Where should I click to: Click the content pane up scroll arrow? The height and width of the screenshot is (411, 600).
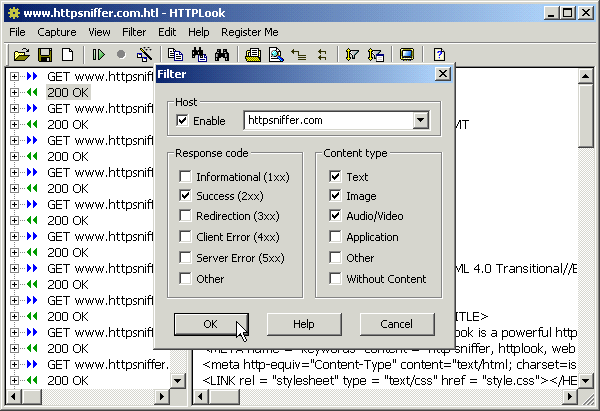pyautogui.click(x=585, y=76)
